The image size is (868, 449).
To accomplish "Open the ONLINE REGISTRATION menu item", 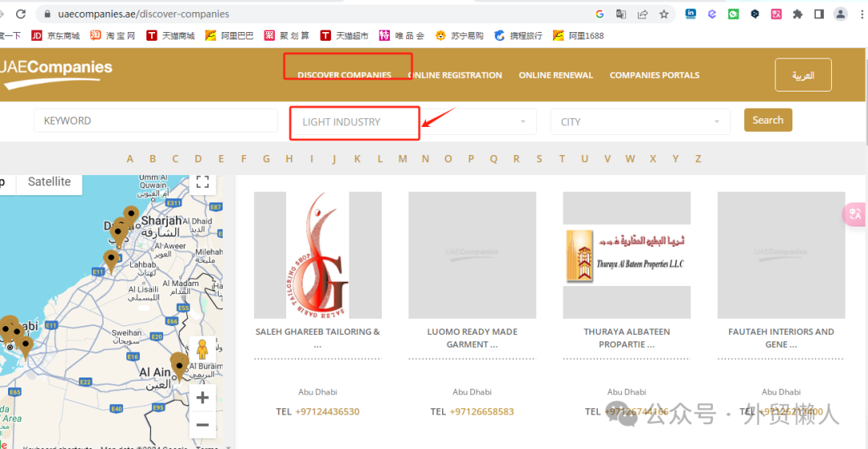I will tap(455, 76).
